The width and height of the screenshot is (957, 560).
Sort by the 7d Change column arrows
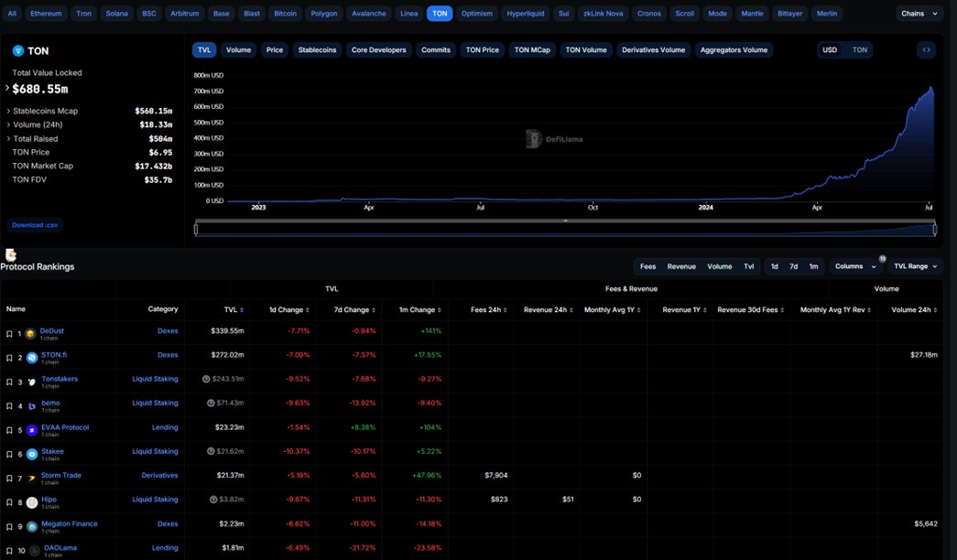(x=374, y=310)
